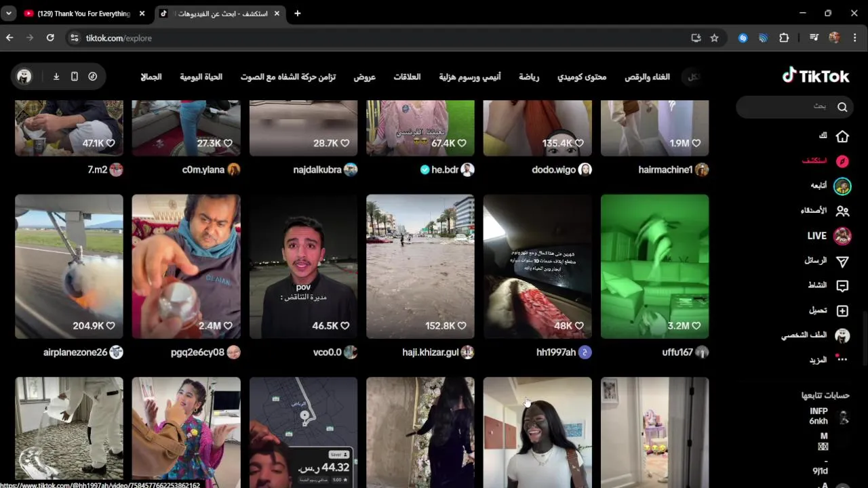
Task: Open username link uffu167
Action: pos(677,352)
